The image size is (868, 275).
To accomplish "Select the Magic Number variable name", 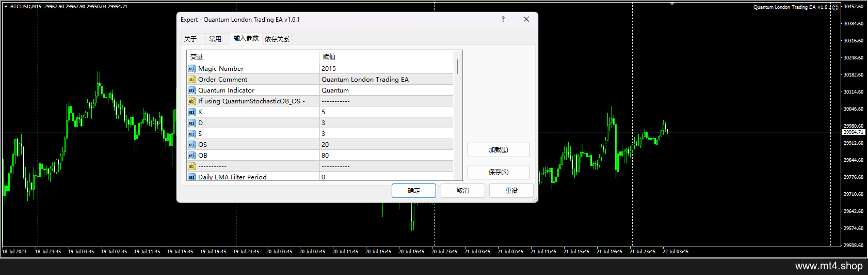I will click(221, 69).
